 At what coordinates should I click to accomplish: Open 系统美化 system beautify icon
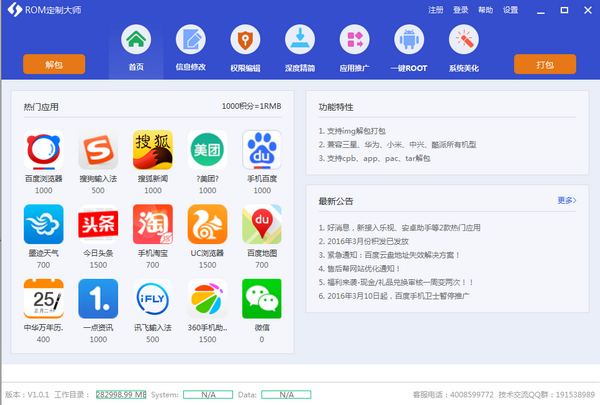pos(464,39)
